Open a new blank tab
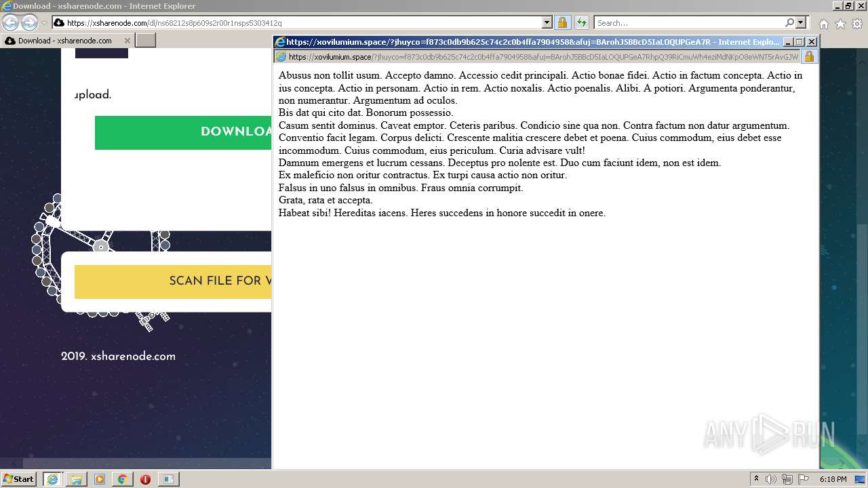Viewport: 868px width, 488px height. click(x=146, y=41)
